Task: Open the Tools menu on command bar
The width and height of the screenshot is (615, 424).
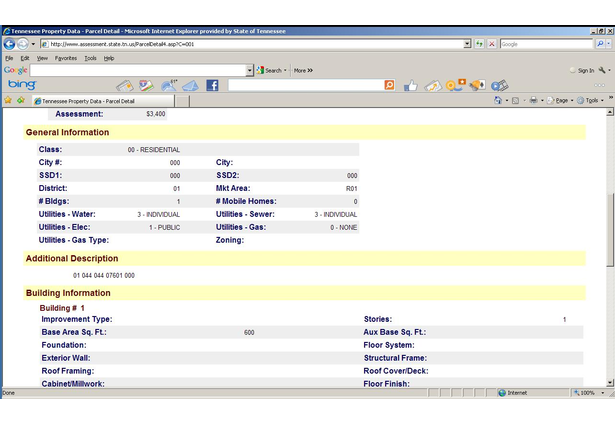Action: 590,101
